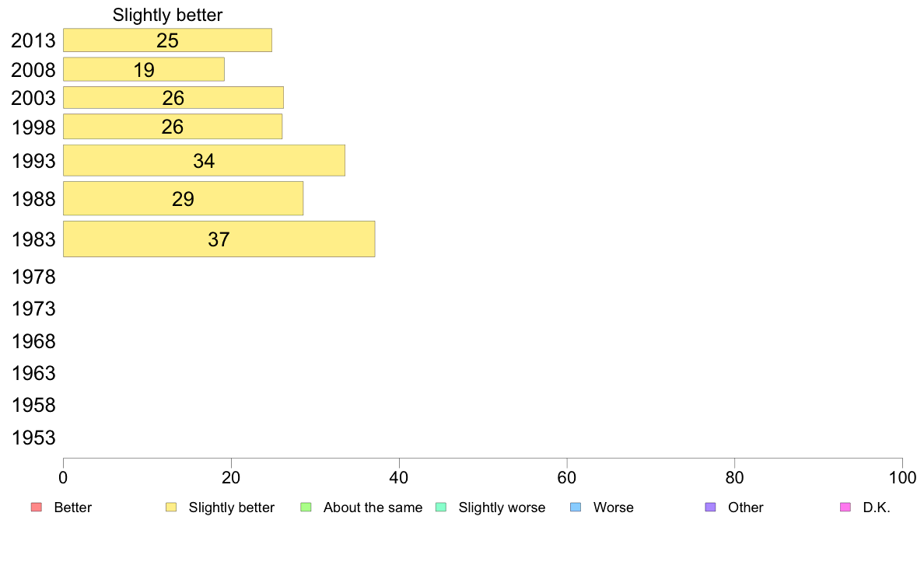Click the Slightly better column heading
The height and width of the screenshot is (572, 924).
(x=167, y=15)
